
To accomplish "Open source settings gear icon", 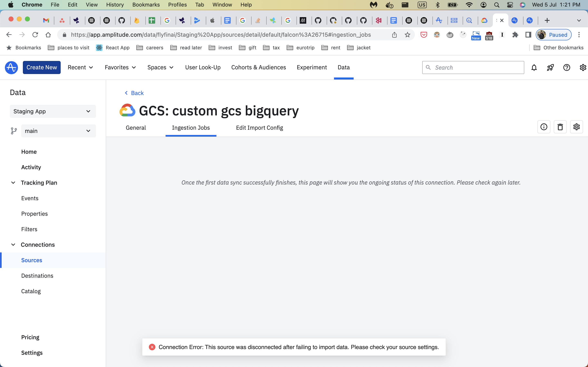I will 576,127.
